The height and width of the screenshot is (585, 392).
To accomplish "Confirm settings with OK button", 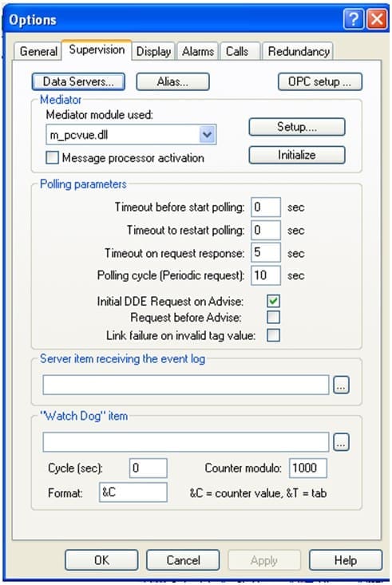I will click(101, 560).
